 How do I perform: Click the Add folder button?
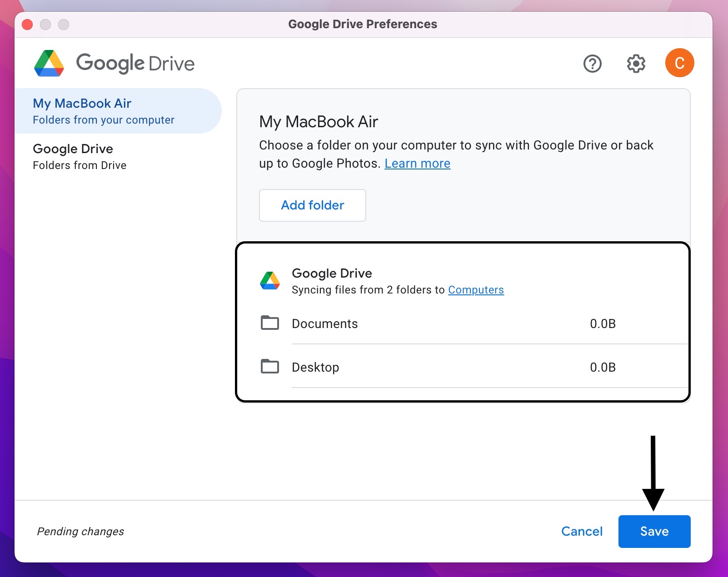click(313, 205)
